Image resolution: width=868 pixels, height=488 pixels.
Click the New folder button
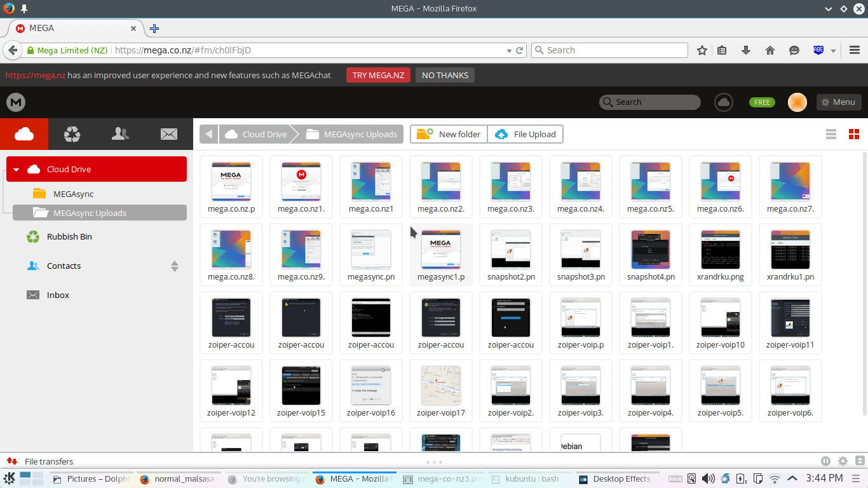click(449, 134)
